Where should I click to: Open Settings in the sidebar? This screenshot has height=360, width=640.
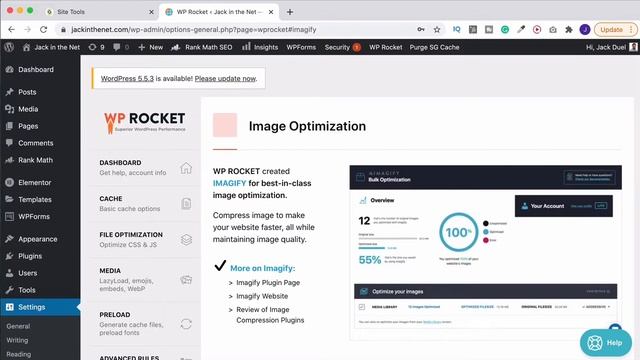coord(40,307)
